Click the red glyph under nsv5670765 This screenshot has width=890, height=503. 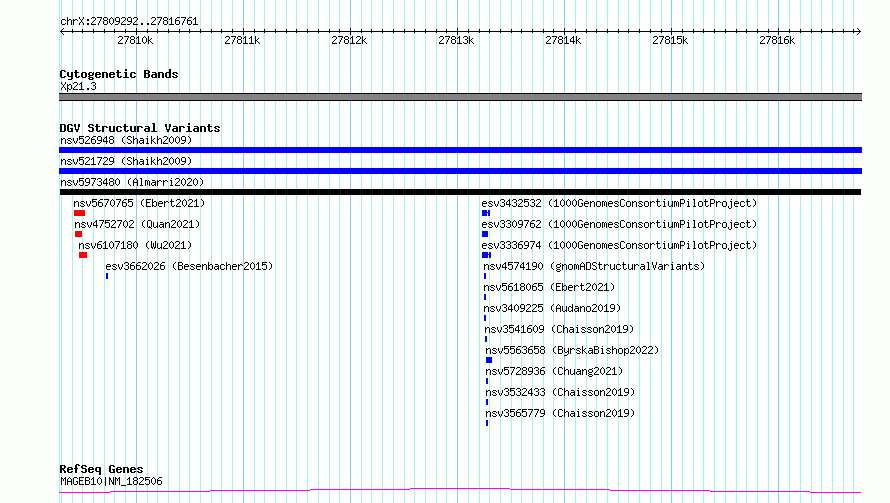(79, 213)
